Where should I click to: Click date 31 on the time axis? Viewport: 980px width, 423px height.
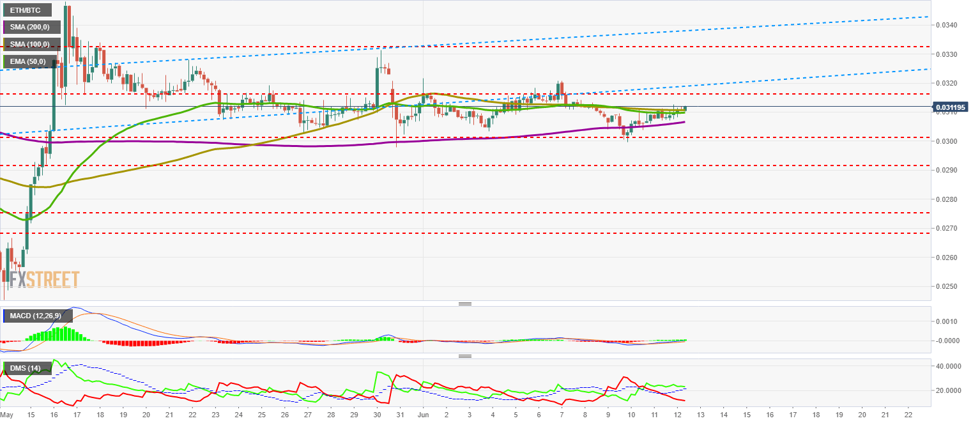(x=399, y=415)
